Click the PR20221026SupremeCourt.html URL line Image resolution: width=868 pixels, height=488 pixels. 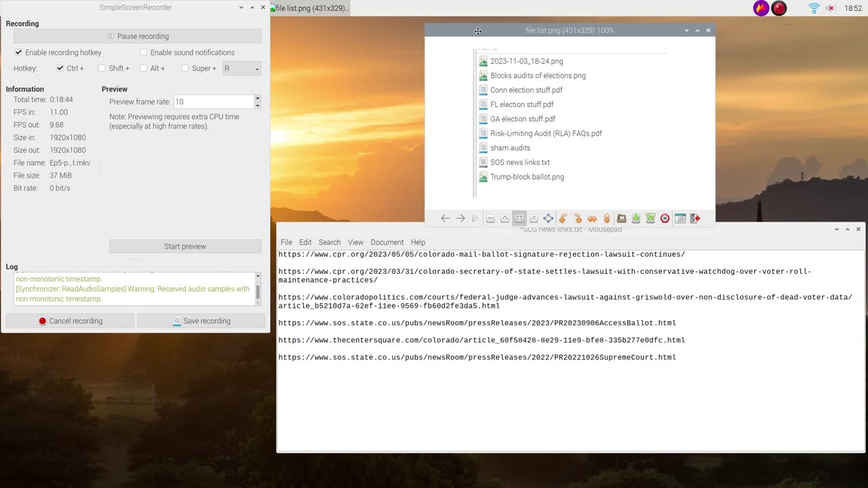477,357
